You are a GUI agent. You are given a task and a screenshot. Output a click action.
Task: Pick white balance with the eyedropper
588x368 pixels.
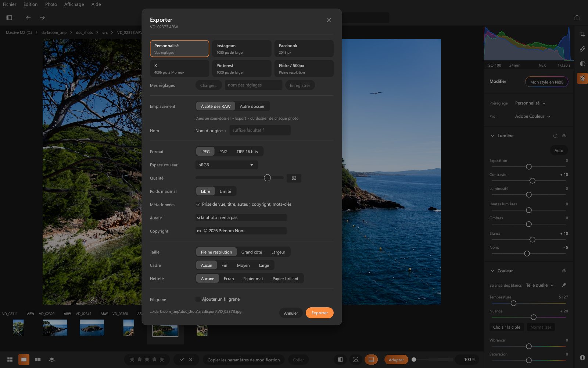click(x=564, y=285)
